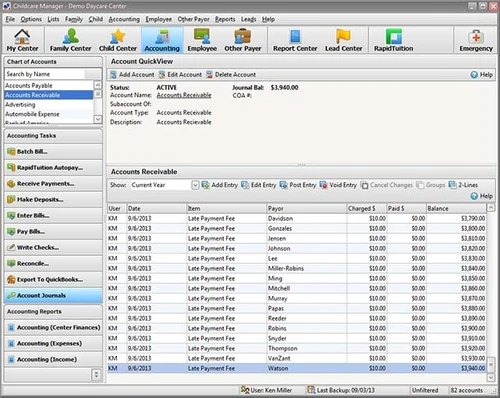Click the Delete Account icon

pos(210,75)
